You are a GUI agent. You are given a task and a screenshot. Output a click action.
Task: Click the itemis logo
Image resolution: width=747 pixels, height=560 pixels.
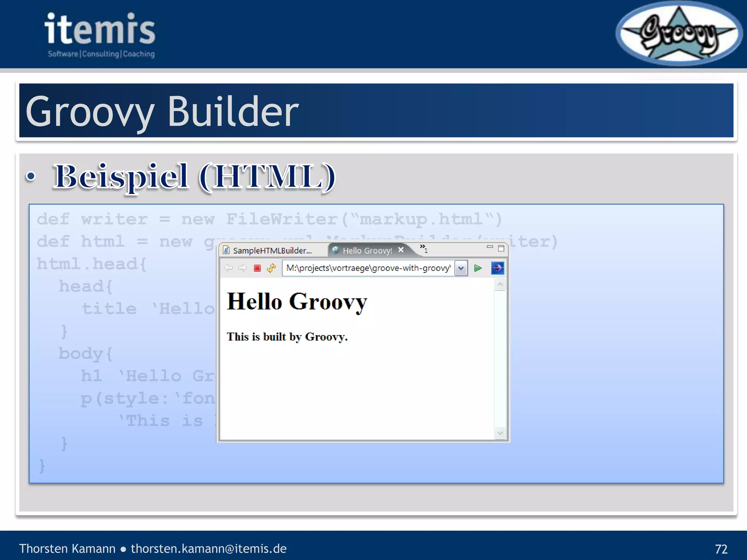(x=100, y=35)
